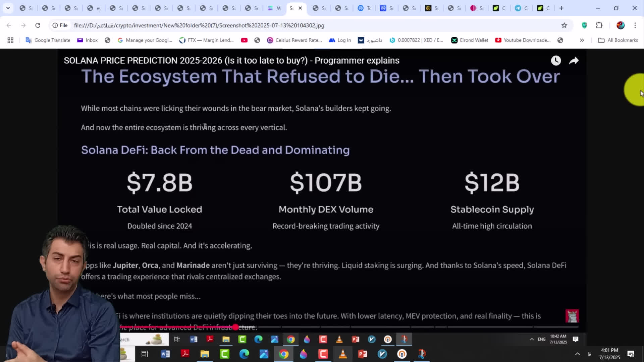This screenshot has height=362, width=644.
Task: View site information via the File chip
Action: (60, 25)
